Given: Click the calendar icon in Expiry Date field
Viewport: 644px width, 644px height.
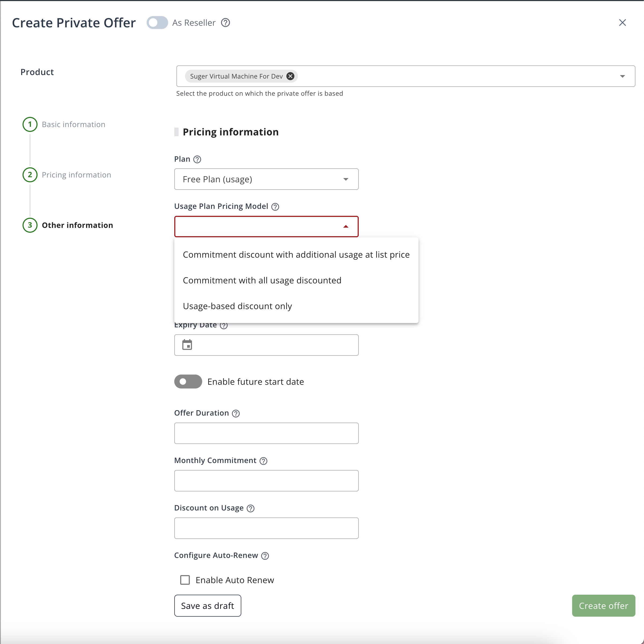Looking at the screenshot, I should click(187, 345).
